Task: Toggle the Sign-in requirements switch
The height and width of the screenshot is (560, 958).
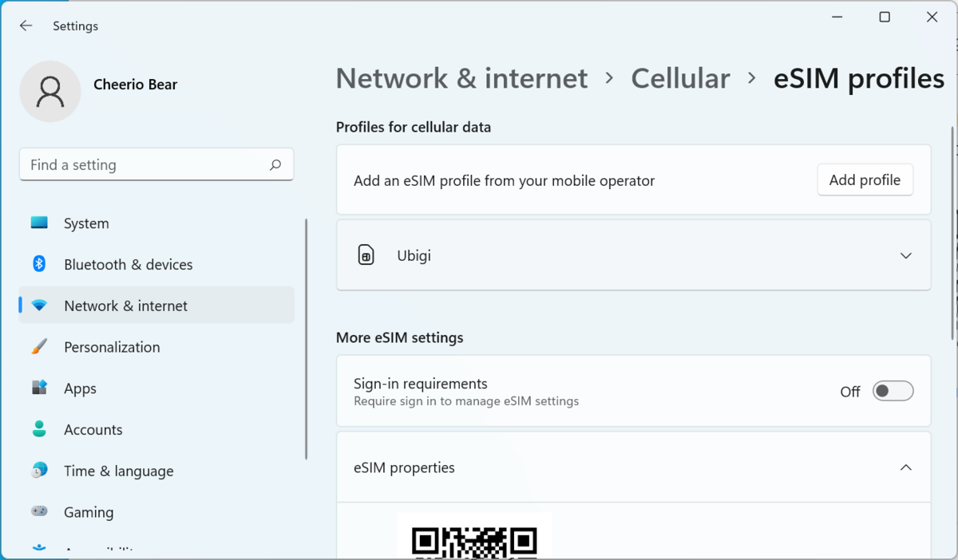Action: coord(893,391)
